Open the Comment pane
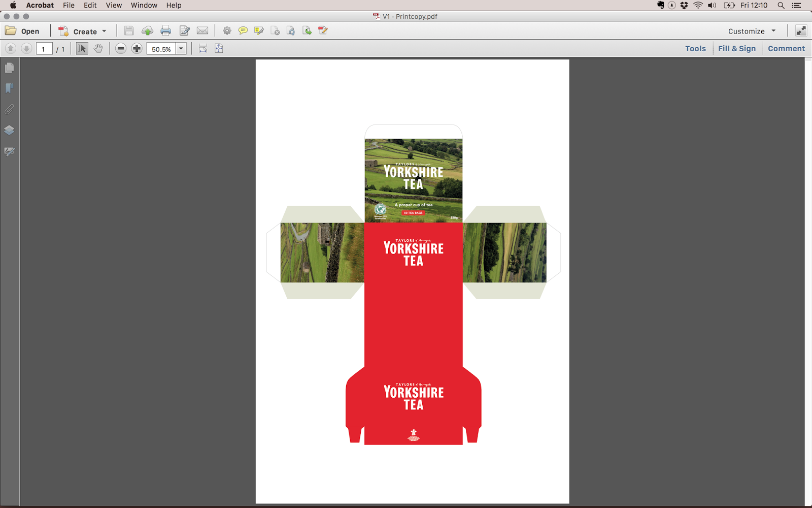 coord(786,49)
